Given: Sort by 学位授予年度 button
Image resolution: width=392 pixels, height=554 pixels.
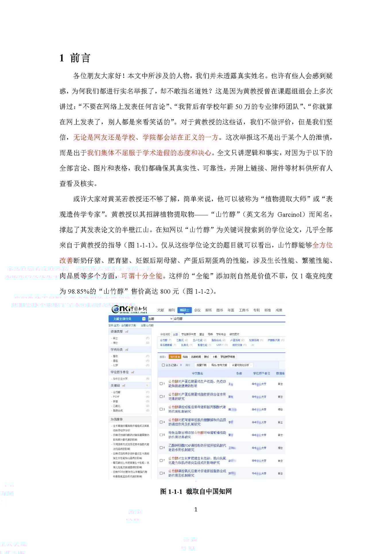Looking at the screenshot, I should [x=228, y=357].
